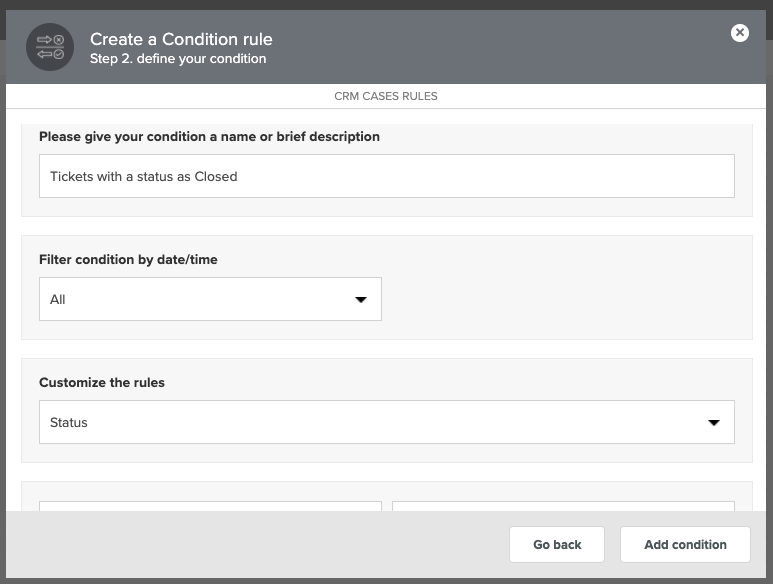Select the CRM CASES RULES heading
Viewport: 773px width, 584px height.
(386, 96)
